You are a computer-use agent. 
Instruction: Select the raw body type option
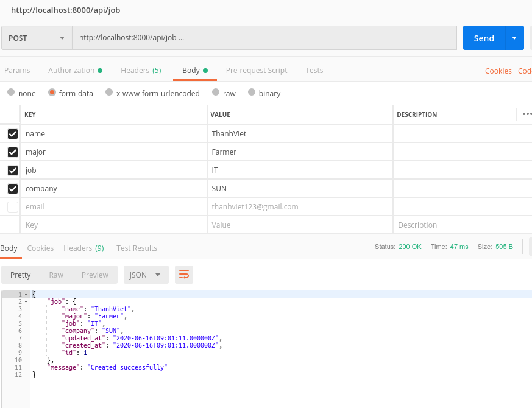pos(215,93)
